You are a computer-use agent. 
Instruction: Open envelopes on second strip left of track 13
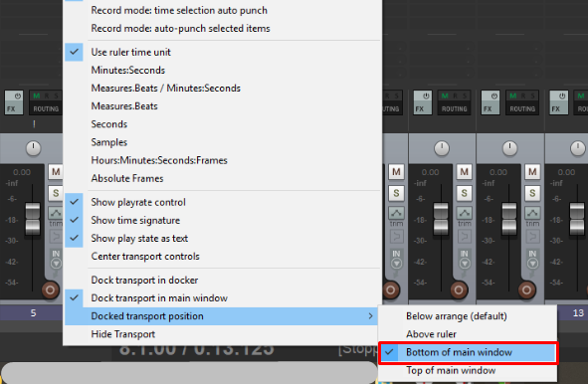[465, 213]
